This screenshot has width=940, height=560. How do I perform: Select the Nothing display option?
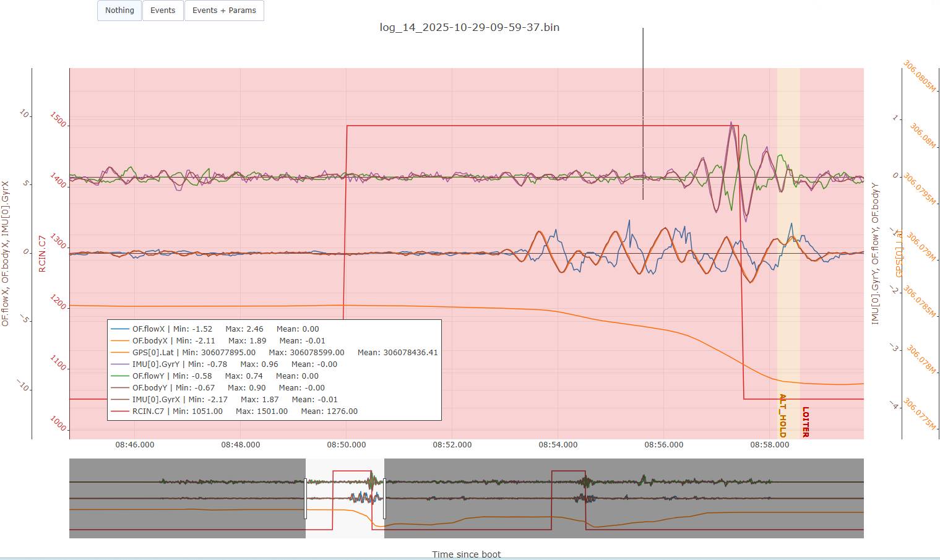[119, 11]
